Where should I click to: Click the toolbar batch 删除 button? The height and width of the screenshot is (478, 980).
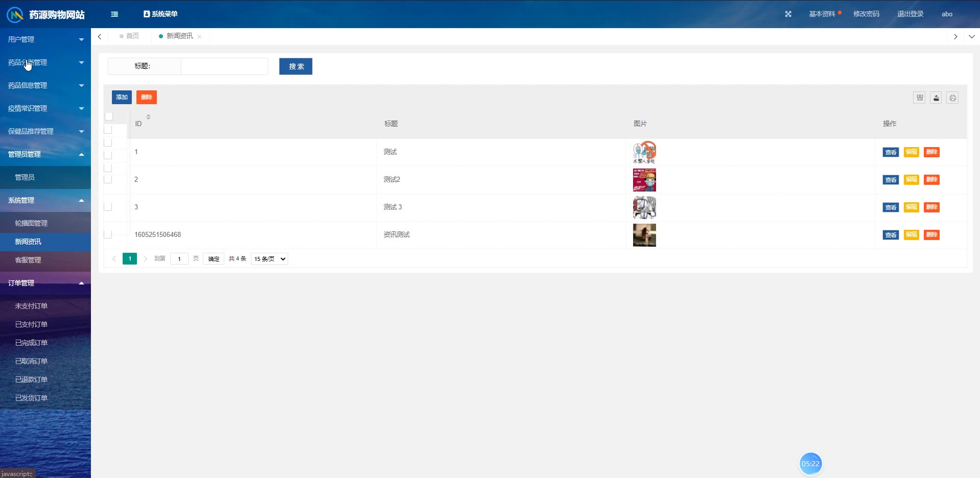147,98
